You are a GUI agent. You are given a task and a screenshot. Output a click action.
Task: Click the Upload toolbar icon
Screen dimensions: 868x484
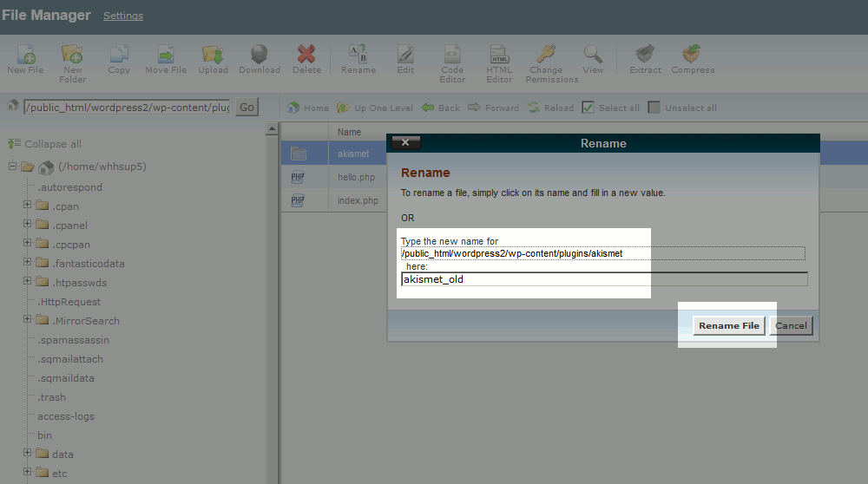click(213, 56)
